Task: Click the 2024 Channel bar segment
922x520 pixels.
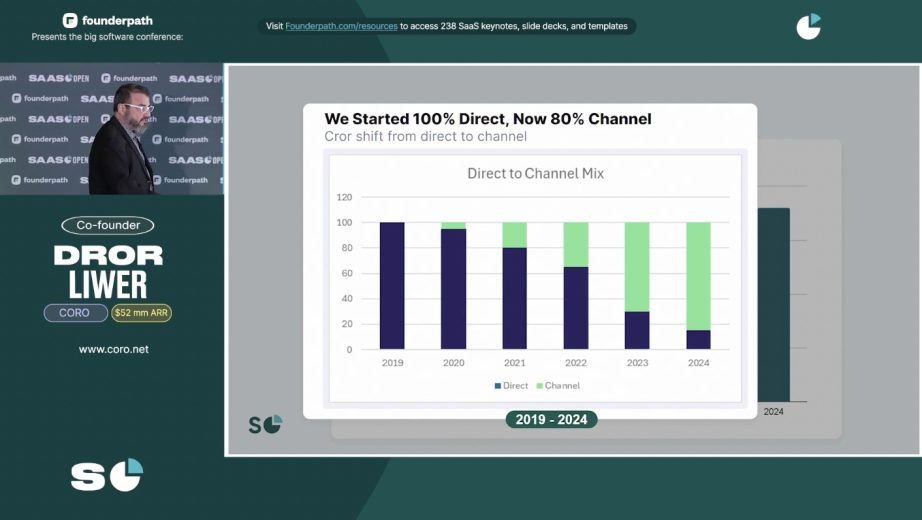Action: 698,276
